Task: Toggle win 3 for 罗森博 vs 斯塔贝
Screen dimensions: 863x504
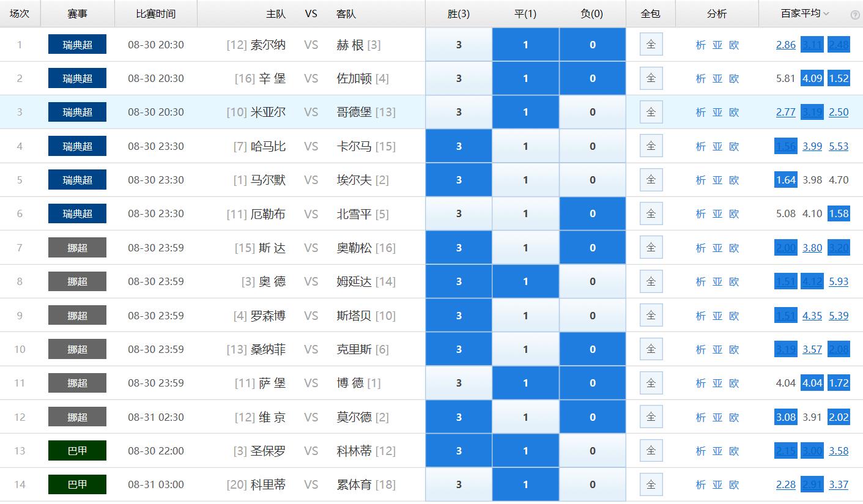Action: pyautogui.click(x=459, y=316)
